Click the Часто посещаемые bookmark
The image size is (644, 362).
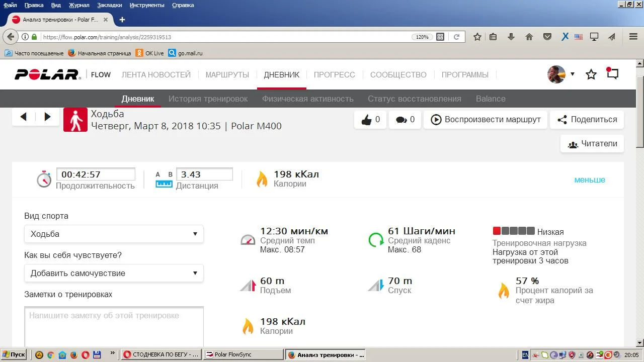34,53
